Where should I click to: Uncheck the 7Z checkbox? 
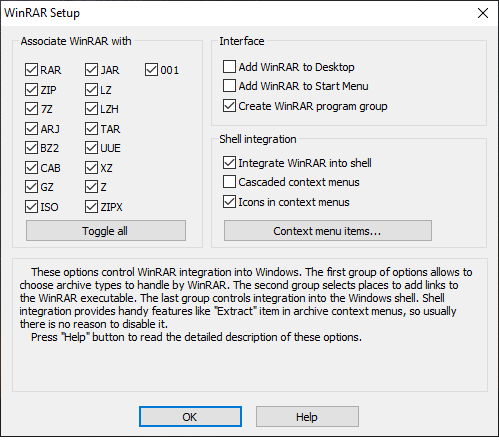tap(31, 109)
